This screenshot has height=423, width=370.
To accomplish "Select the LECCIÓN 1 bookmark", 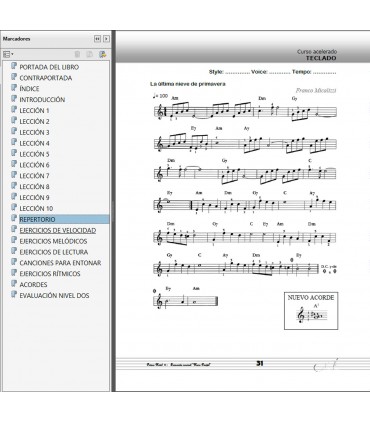I will coord(34,111).
